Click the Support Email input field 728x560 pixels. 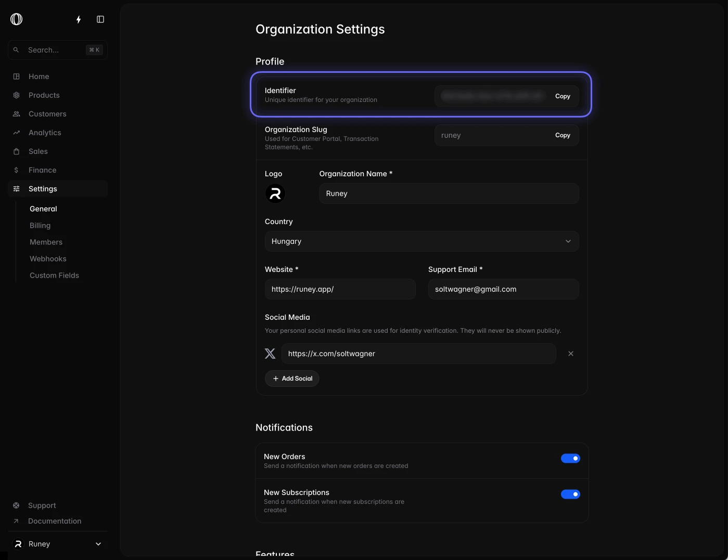click(503, 289)
